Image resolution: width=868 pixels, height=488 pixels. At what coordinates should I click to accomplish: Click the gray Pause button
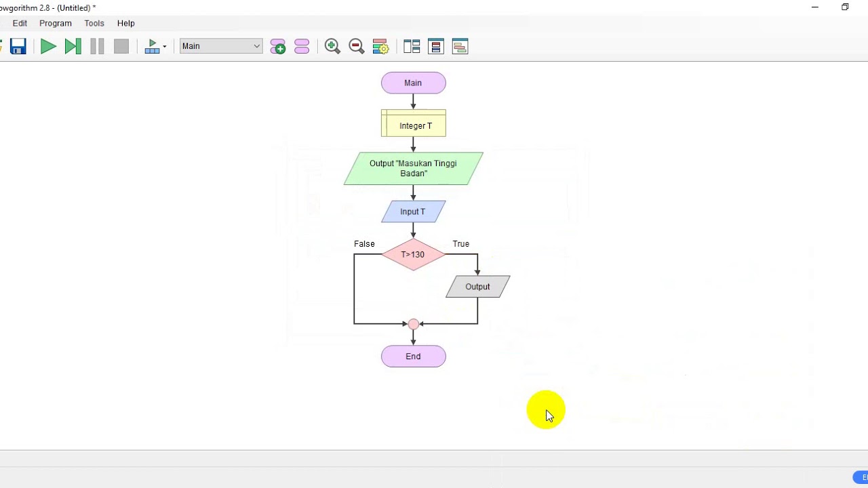[x=97, y=46]
